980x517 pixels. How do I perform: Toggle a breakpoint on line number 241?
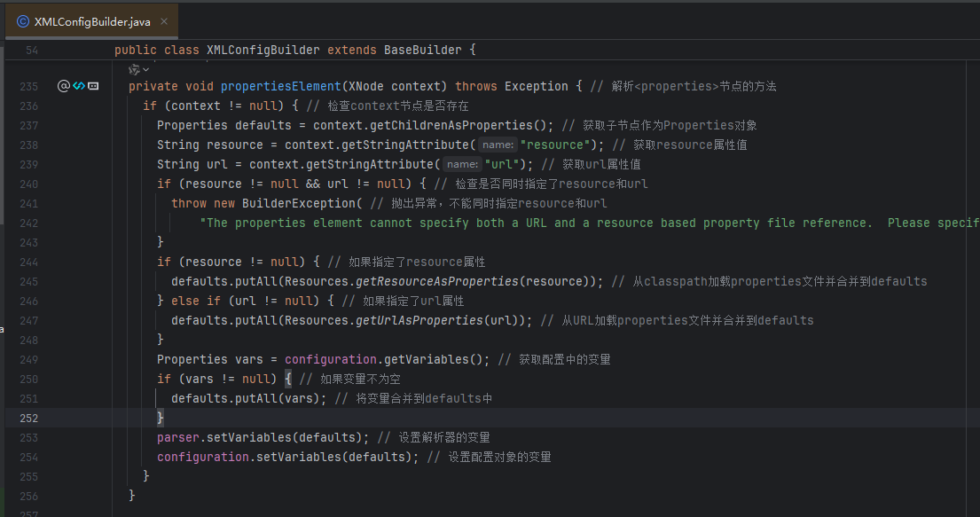click(28, 203)
